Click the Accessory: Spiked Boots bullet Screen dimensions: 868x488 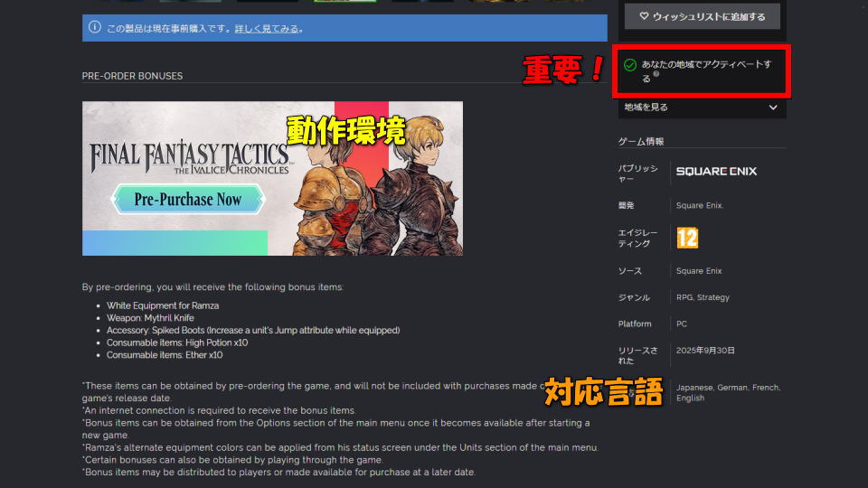(253, 331)
